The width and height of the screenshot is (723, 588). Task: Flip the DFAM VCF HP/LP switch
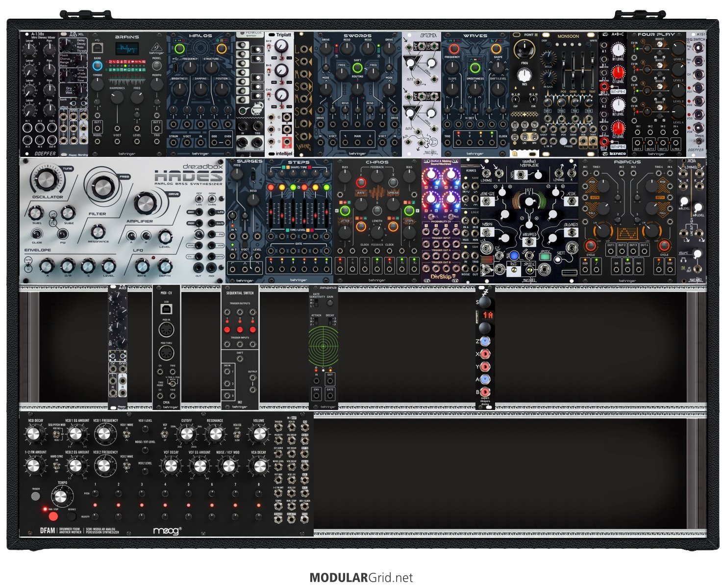coord(165,435)
